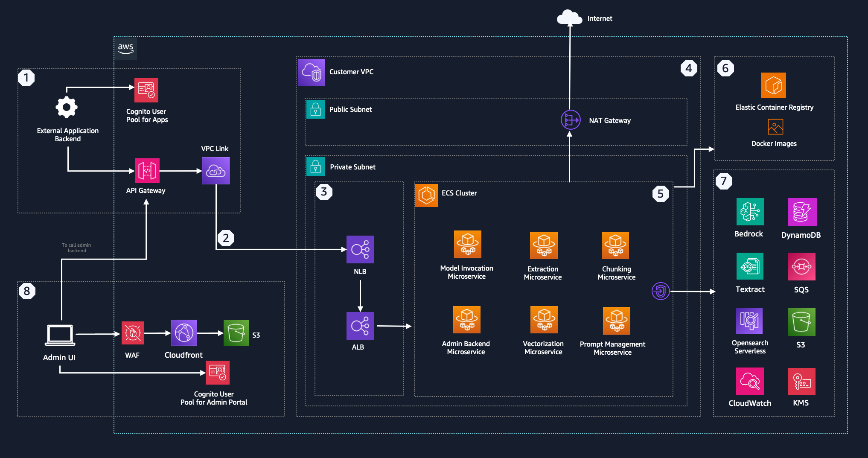Select the S3 bucket icon next to Cloudfront

236,333
